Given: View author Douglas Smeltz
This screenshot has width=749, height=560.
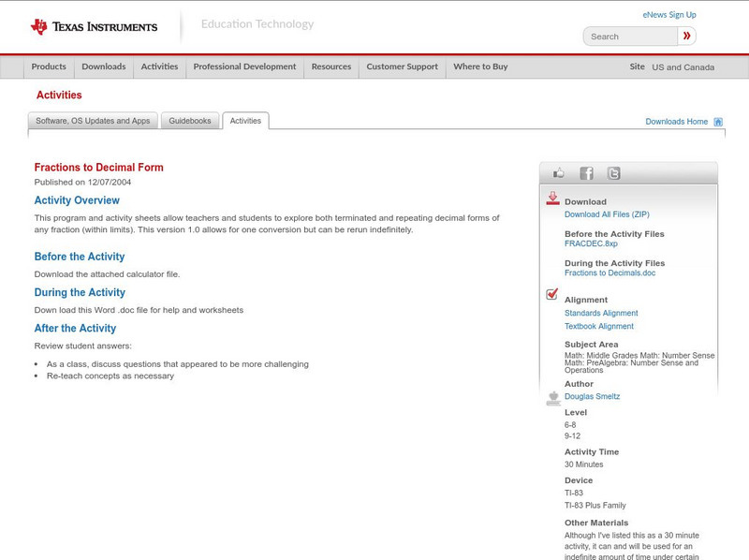Looking at the screenshot, I should click(x=593, y=396).
